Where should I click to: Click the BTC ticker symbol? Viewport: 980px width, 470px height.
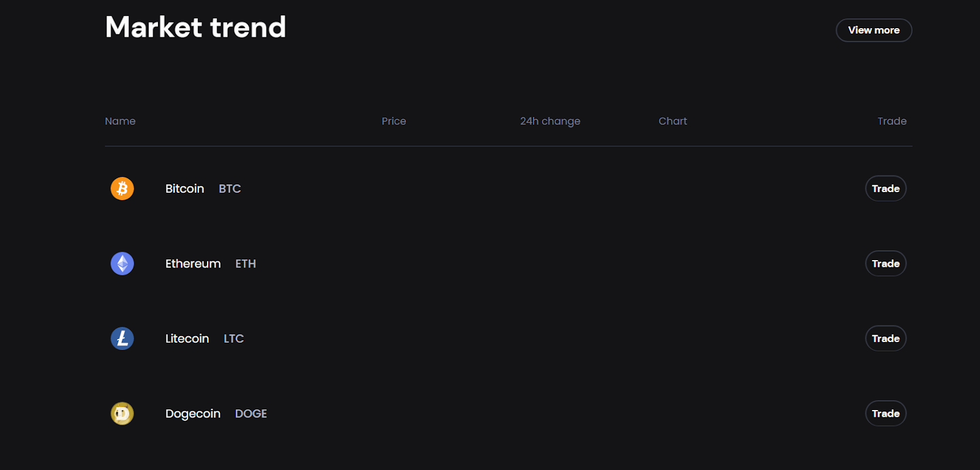[230, 188]
